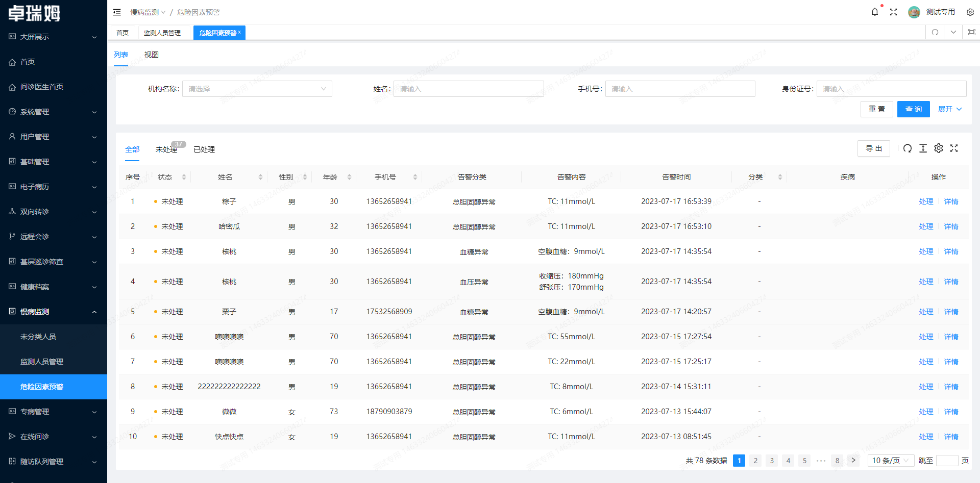Go to page 2

[755, 461]
